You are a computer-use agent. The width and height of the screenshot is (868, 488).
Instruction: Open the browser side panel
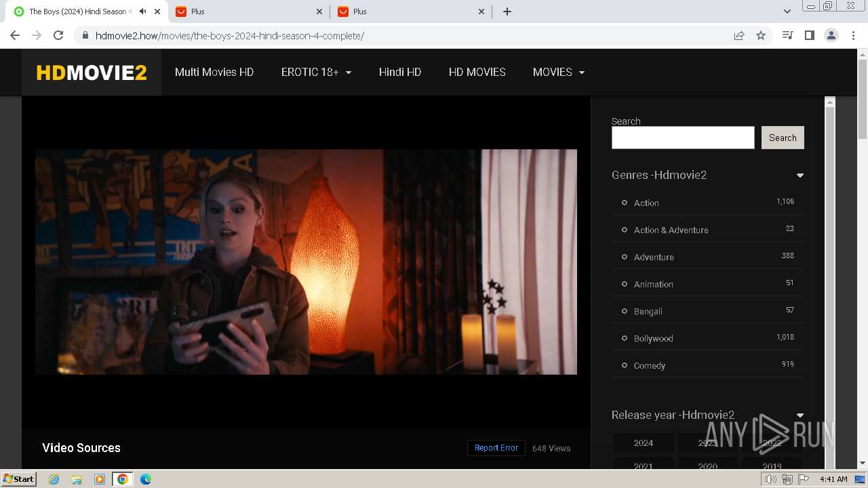[x=809, y=35]
